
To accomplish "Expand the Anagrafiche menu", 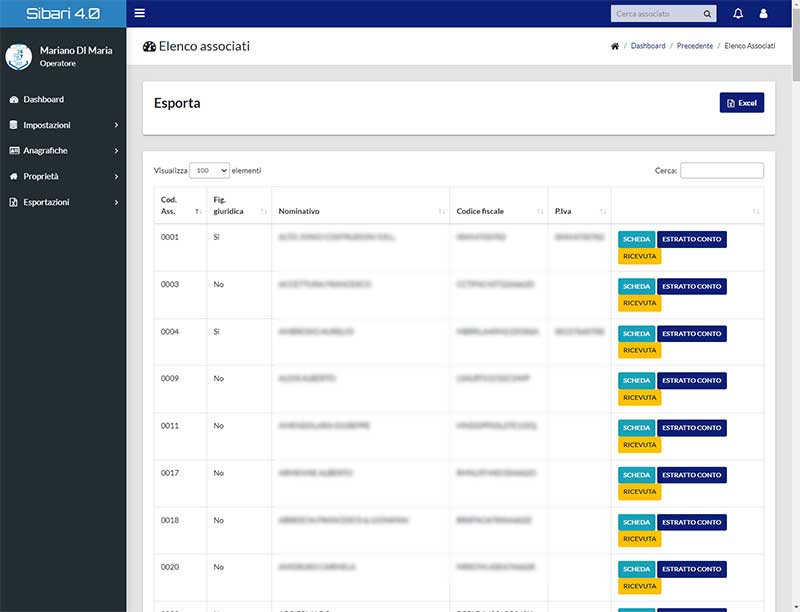I will coord(63,150).
